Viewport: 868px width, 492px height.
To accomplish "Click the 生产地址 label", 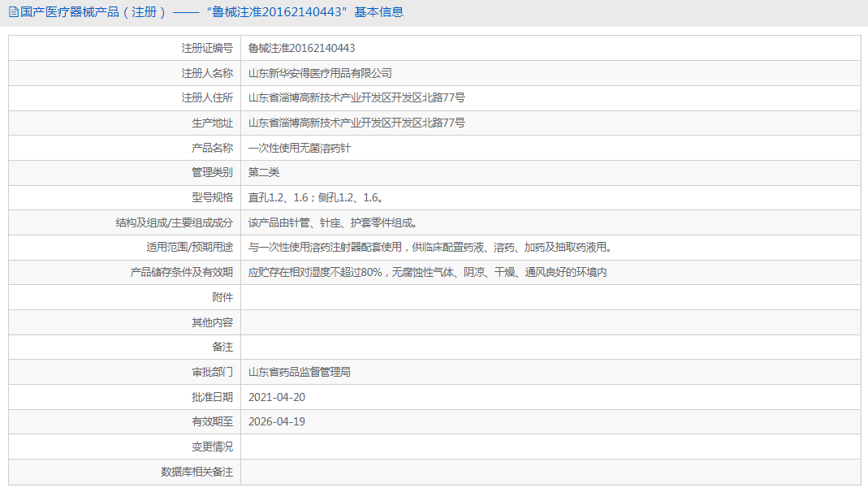I will pos(212,123).
